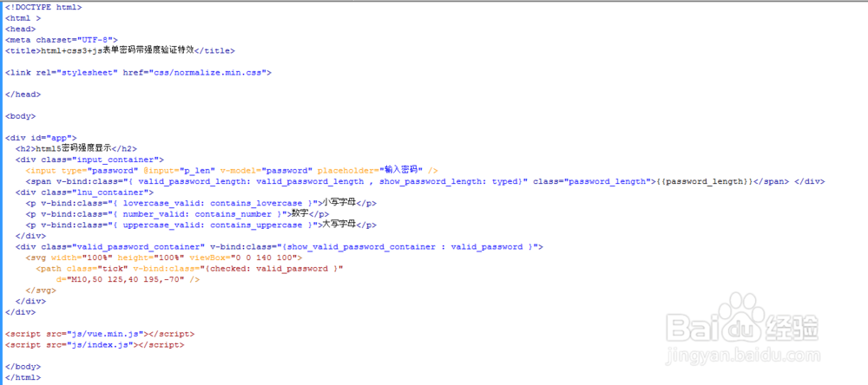This screenshot has height=385, width=868.
Task: Select the uppercase_valid paragraph line 大写字母
Action: tap(201, 225)
